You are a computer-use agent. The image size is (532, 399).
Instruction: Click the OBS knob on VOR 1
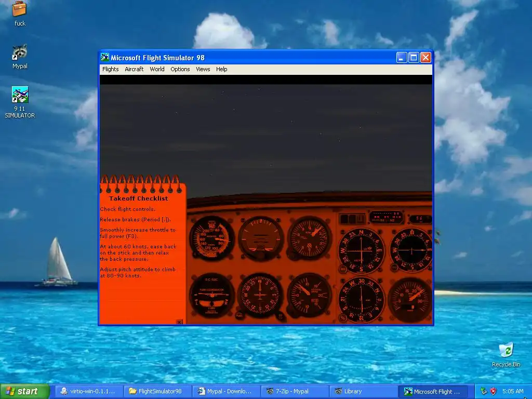(x=343, y=270)
